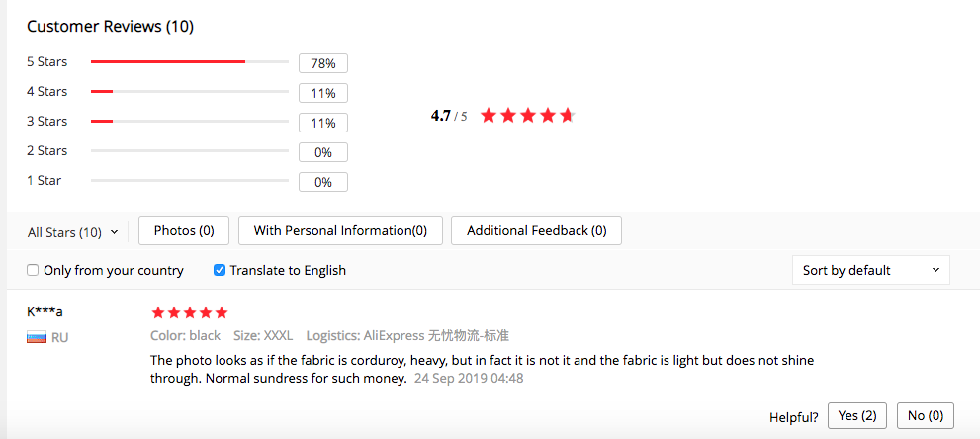The height and width of the screenshot is (439, 980).
Task: Click the Russian flag icon beside RU
Action: coord(37,338)
